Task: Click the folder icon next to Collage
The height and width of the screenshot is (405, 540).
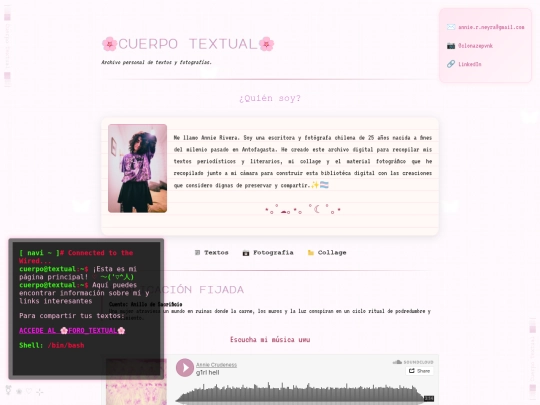Action: click(311, 253)
